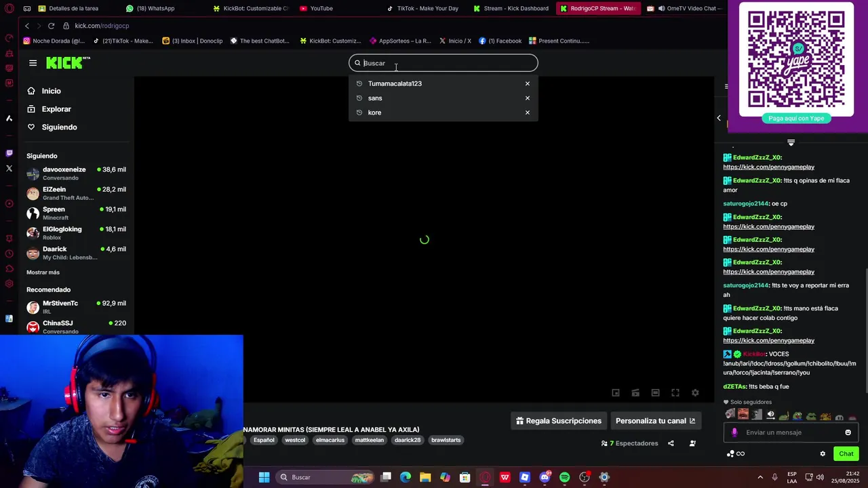868x488 pixels.
Task: Click the purple microphone icon in chat
Action: 734,432
